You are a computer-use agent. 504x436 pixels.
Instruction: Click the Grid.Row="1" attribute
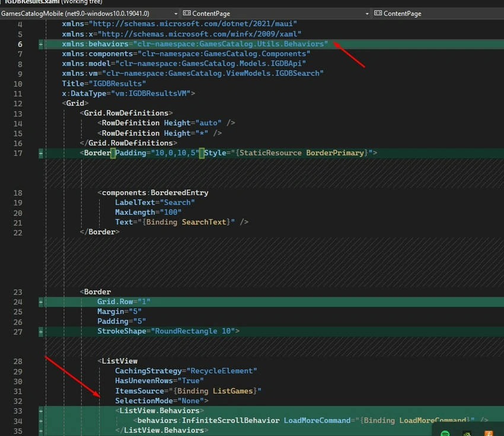point(124,301)
